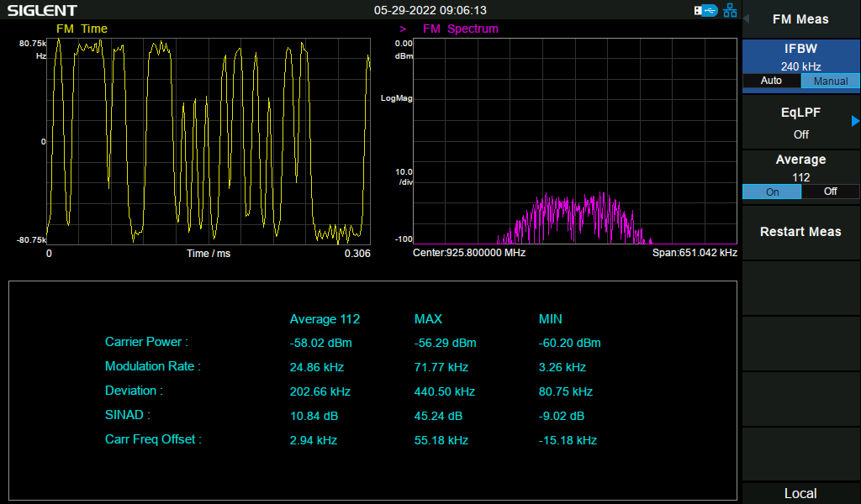Image resolution: width=861 pixels, height=504 pixels.
Task: Click max deviation 440.50 kHz
Action: (445, 391)
